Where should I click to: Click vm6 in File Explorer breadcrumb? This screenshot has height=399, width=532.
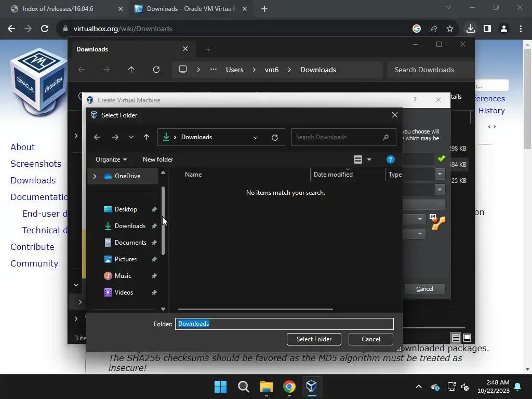[271, 70]
